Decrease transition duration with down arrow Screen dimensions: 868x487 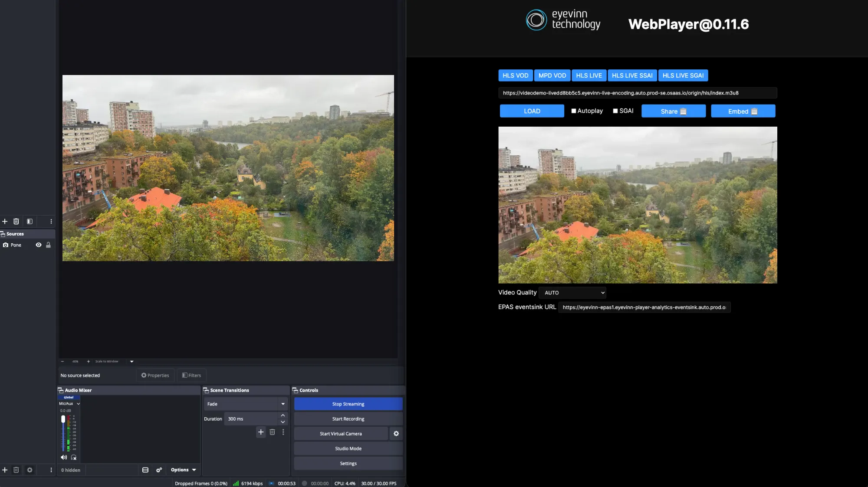[x=283, y=422]
